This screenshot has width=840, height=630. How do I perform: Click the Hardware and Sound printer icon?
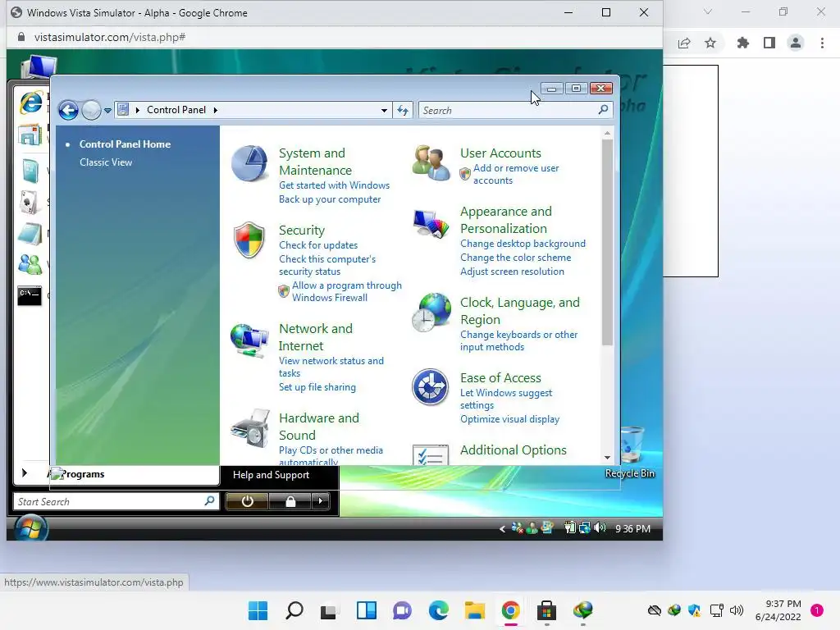point(250,428)
